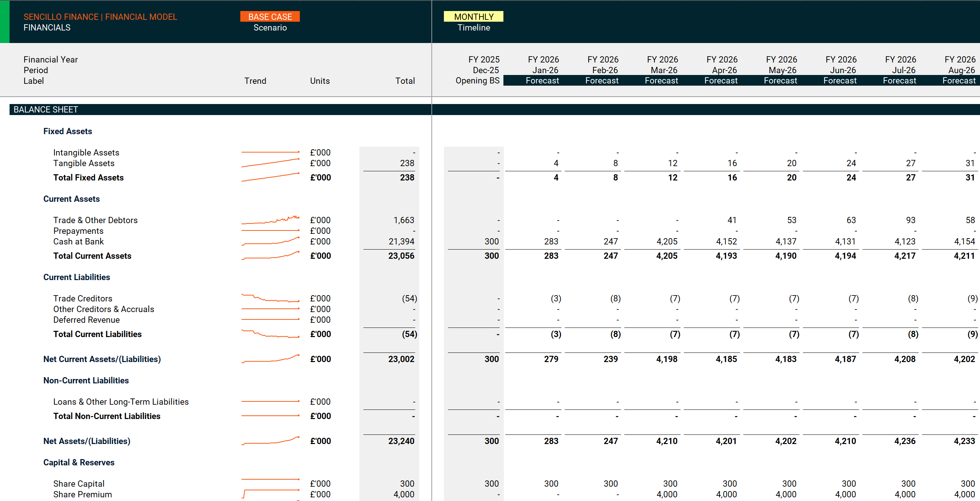Click the Tangible Assets sparkline trend

tap(270, 163)
